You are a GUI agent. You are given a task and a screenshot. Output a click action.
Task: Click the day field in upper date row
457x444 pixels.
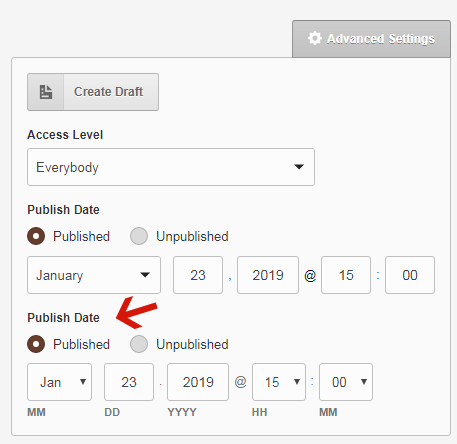198,275
